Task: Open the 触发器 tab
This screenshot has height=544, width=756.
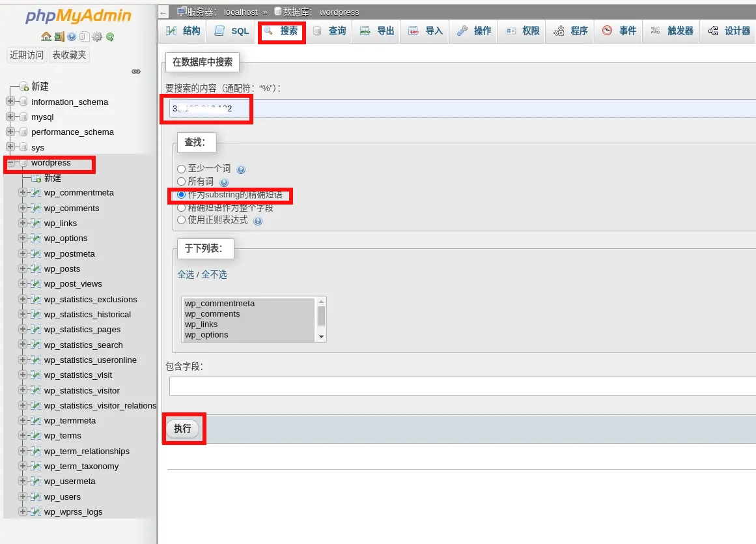Action: tap(671, 31)
